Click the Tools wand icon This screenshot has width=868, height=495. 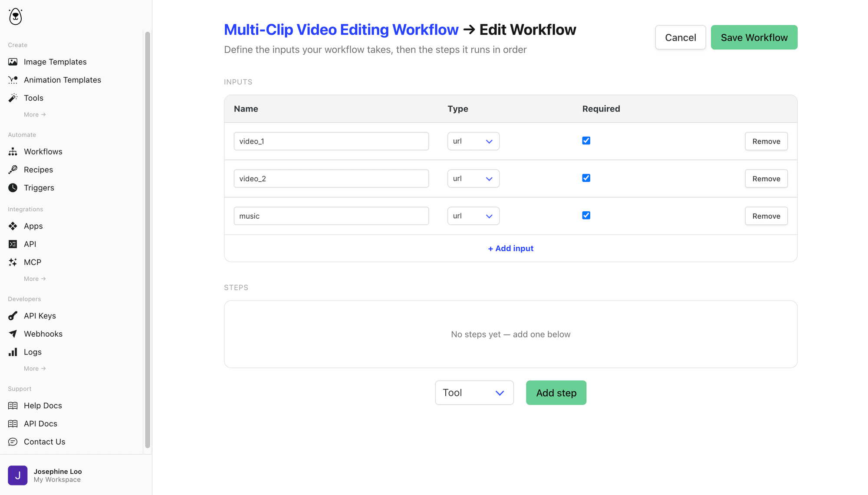point(13,98)
